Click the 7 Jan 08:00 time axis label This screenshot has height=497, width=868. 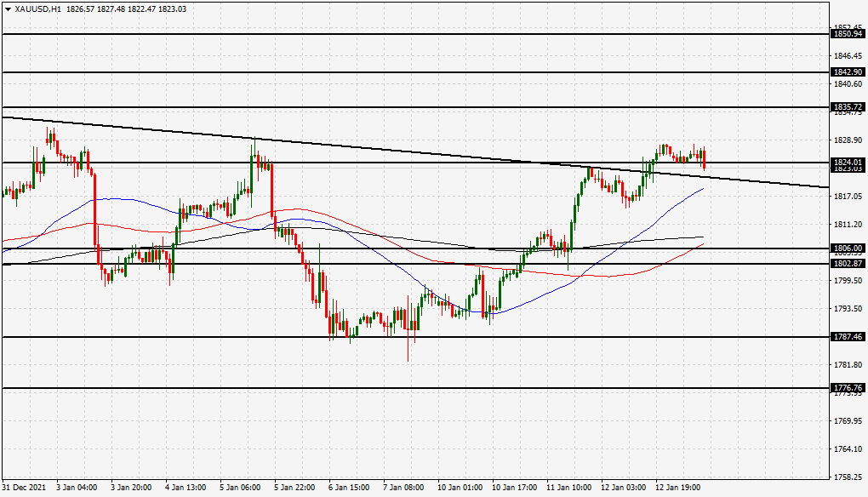[x=403, y=488]
